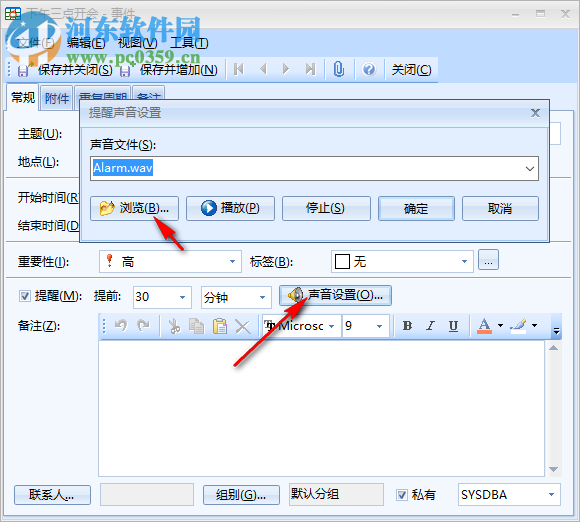Apply the highlight color brush button
This screenshot has height=522, width=580.
pyautogui.click(x=518, y=326)
